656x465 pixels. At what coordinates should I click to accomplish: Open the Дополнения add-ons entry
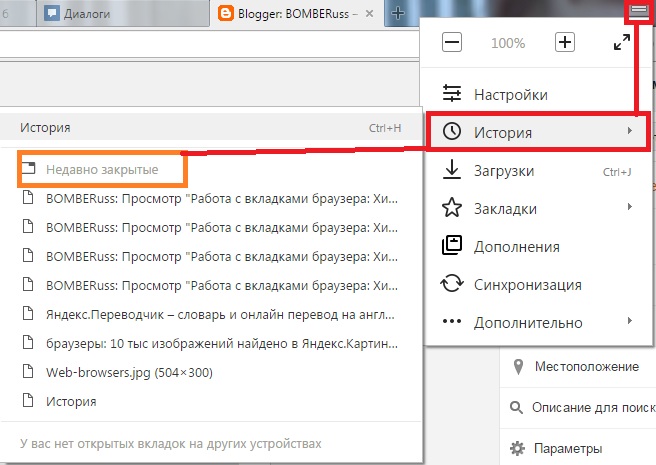click(538, 247)
